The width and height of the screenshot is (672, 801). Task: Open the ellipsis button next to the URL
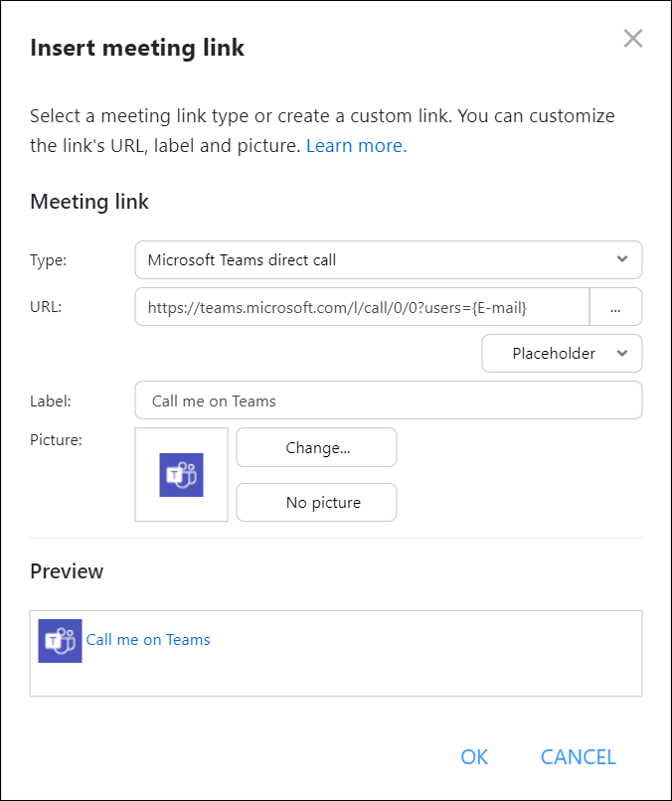coord(616,307)
